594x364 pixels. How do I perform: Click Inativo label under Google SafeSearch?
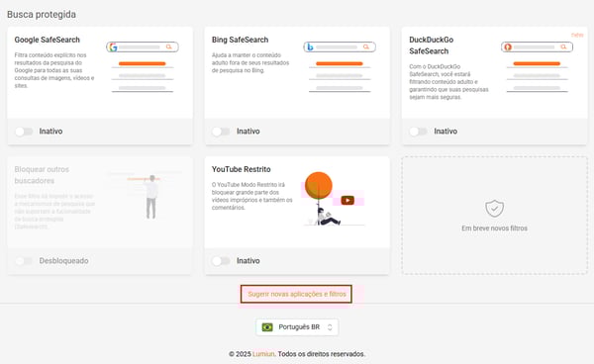point(50,132)
